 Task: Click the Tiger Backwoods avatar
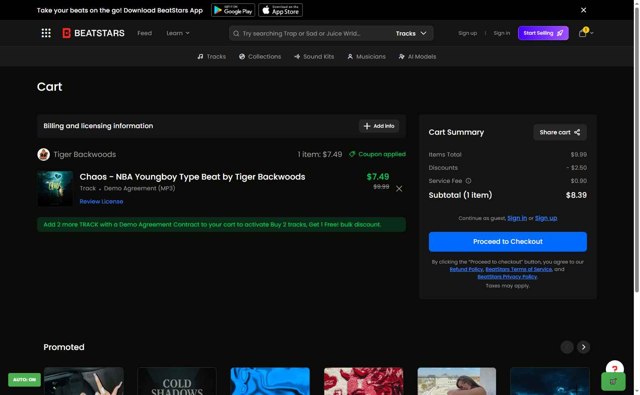[x=43, y=154]
